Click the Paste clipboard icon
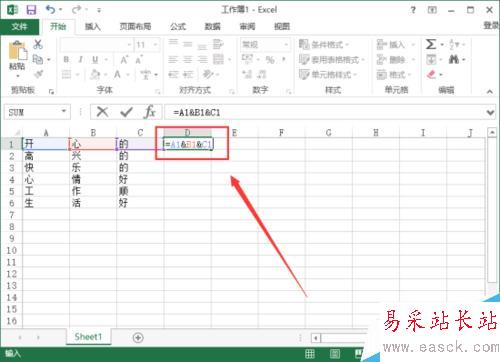The width and height of the screenshot is (500, 362). [x=17, y=51]
